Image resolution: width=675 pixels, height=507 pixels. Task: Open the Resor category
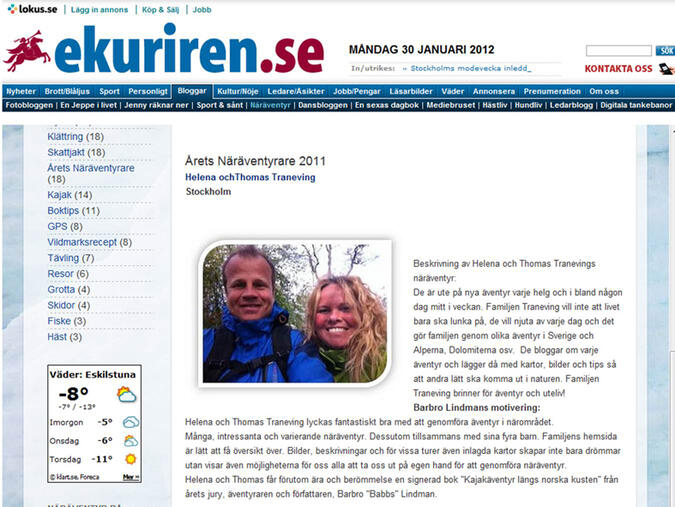click(x=60, y=274)
